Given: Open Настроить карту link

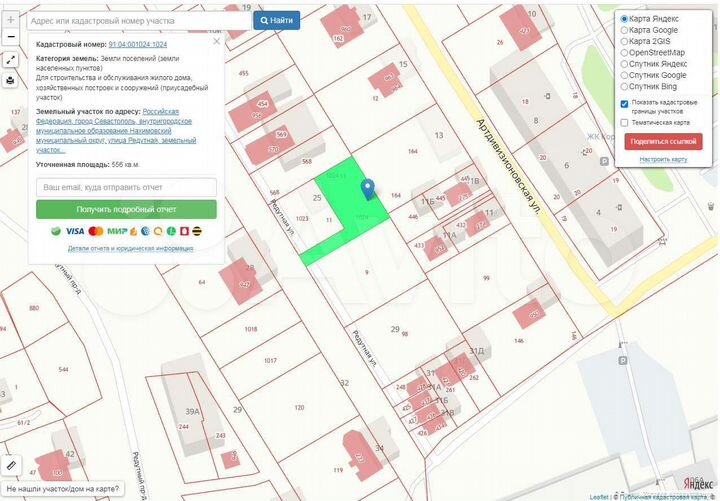Looking at the screenshot, I should (663, 159).
